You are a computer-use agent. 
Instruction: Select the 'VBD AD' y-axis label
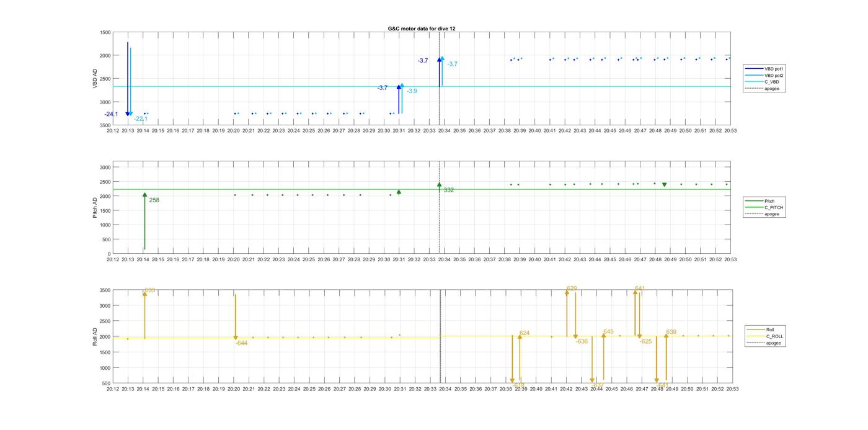click(x=95, y=79)
